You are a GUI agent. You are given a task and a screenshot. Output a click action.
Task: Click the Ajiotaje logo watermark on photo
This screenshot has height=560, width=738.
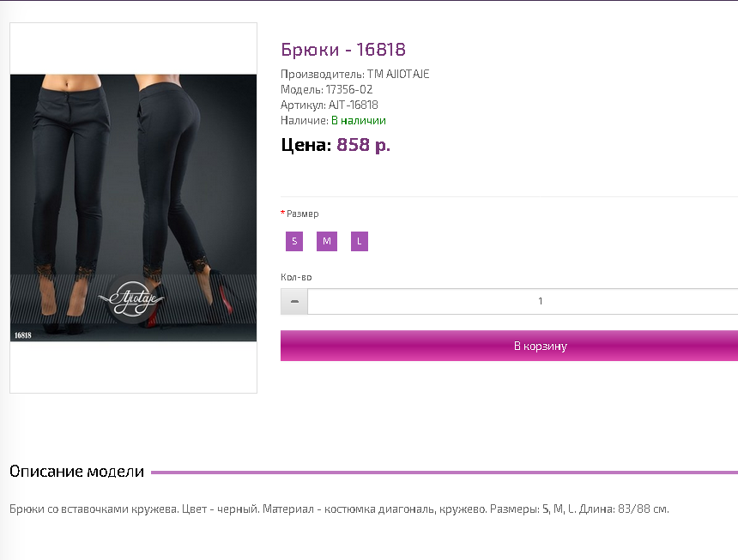tap(132, 298)
